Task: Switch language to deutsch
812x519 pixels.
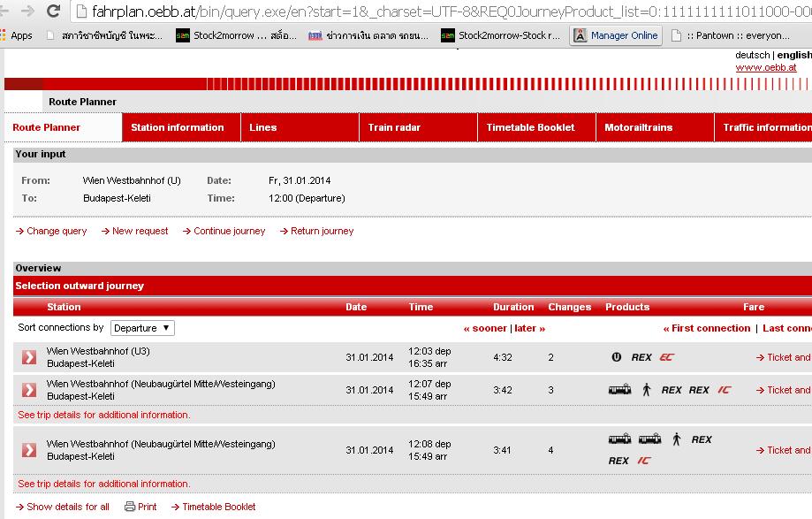Action: tap(753, 55)
